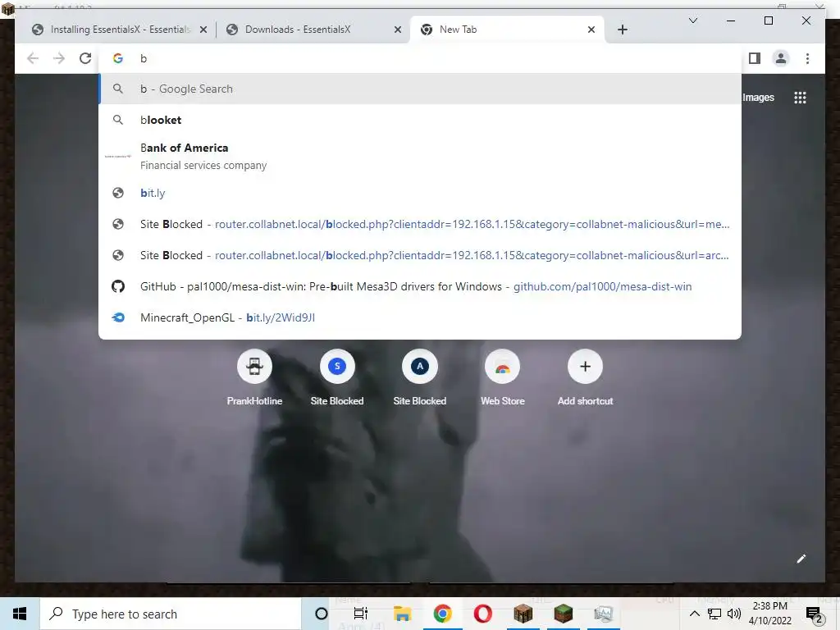
Task: Open the Minecraft_OpenGL bit.ly suggestion
Action: coord(420,317)
